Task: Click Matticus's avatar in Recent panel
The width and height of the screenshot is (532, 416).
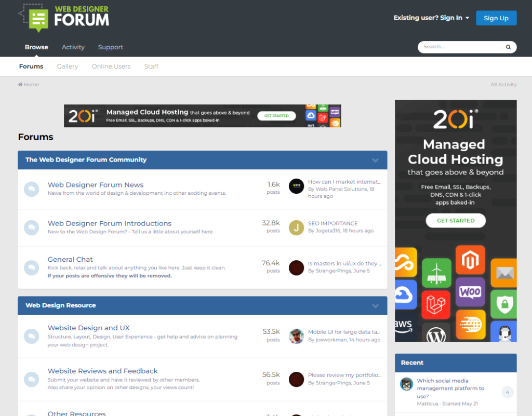Action: click(406, 384)
